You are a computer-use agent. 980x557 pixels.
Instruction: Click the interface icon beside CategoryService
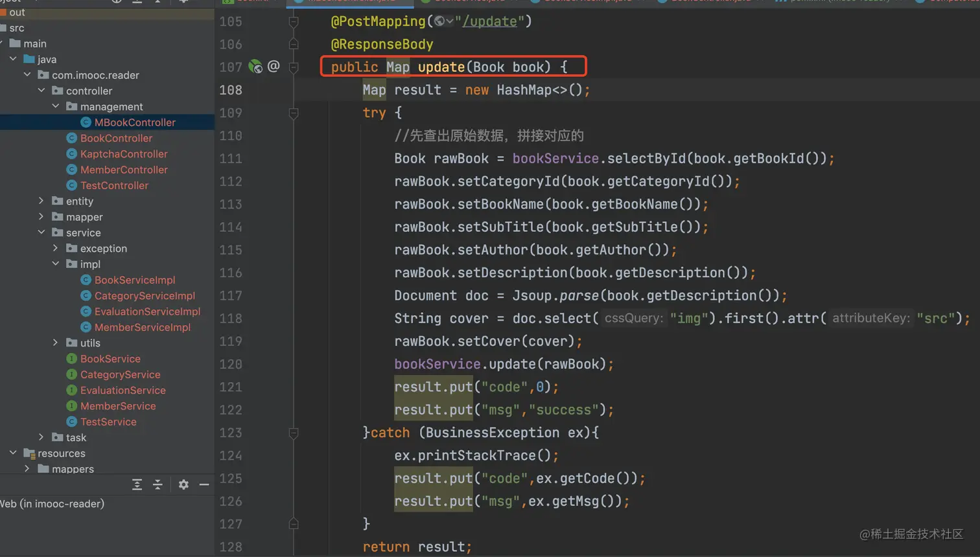pyautogui.click(x=72, y=374)
